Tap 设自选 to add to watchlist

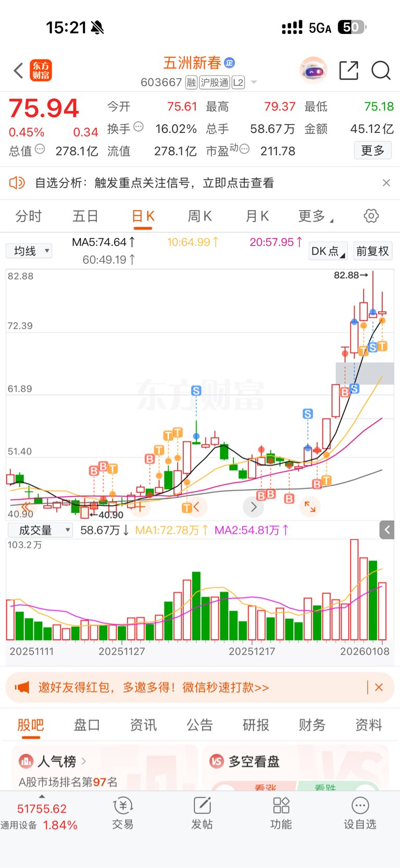click(x=360, y=813)
